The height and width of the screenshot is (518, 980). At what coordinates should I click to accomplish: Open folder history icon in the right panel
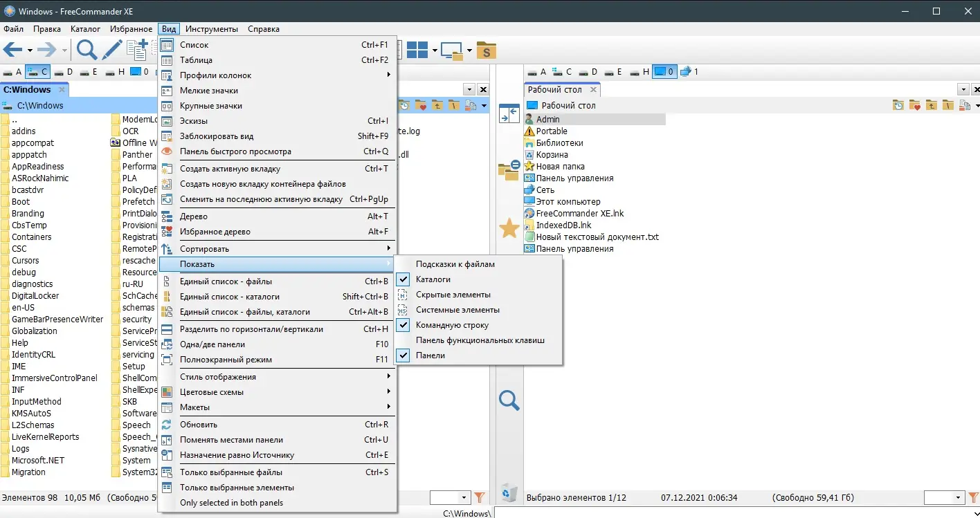pyautogui.click(x=898, y=106)
